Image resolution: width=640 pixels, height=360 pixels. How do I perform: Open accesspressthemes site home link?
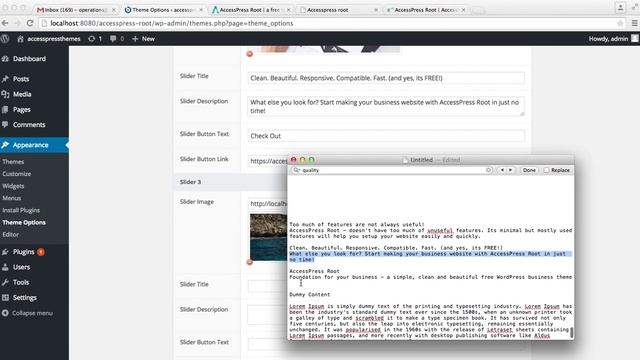49,39
